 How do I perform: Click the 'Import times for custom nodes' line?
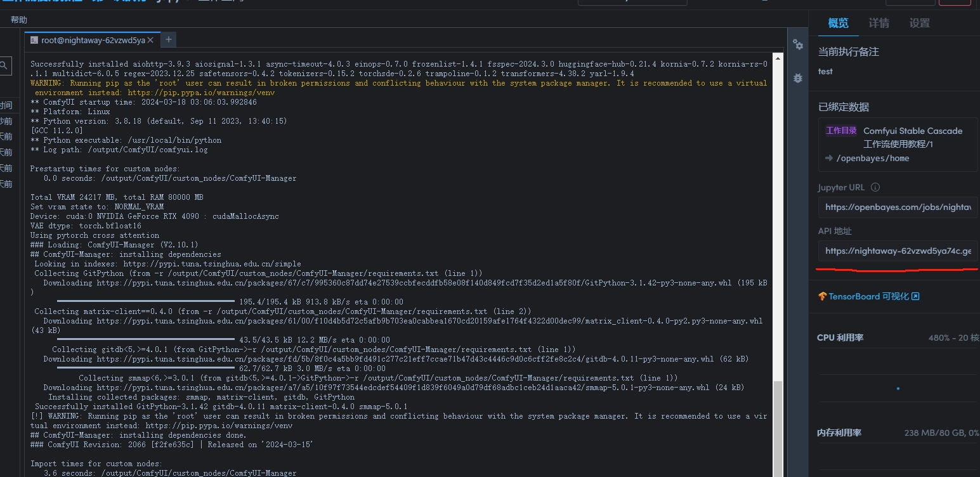click(96, 464)
